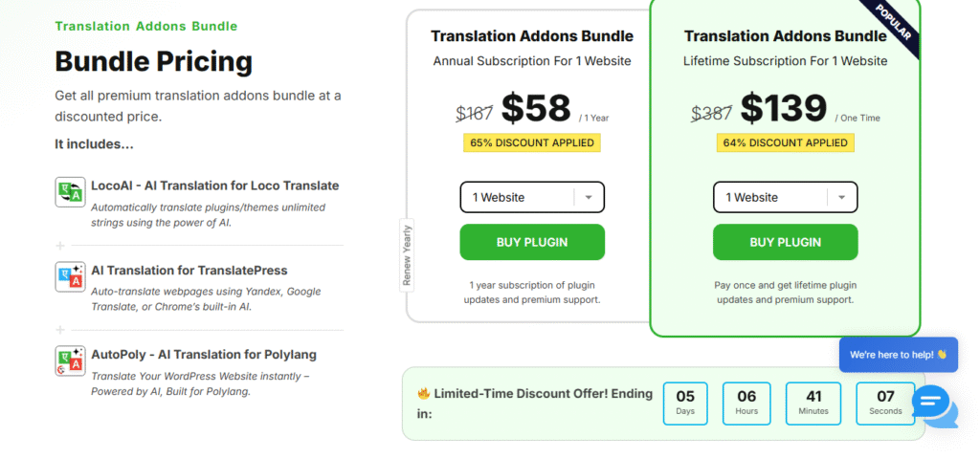Open AI Translation for TranslatePress title
The height and width of the screenshot is (458, 980).
coord(189,270)
